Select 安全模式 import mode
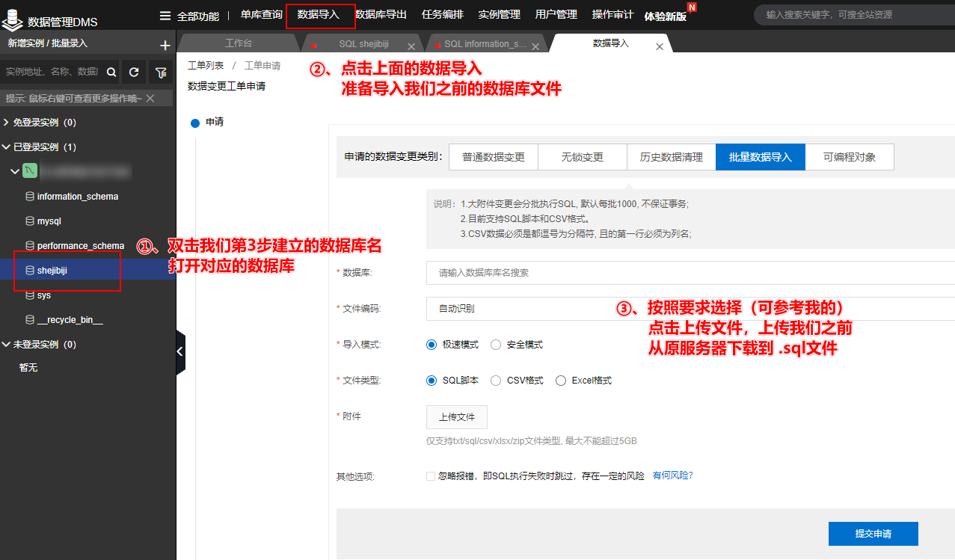The height and width of the screenshot is (560, 955). 496,345
